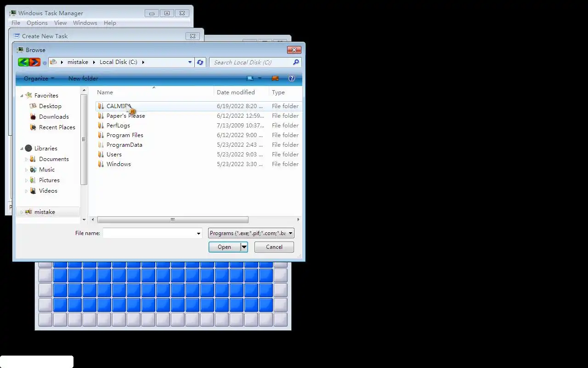Change view with the views icon
588x368 pixels.
pyautogui.click(x=250, y=78)
